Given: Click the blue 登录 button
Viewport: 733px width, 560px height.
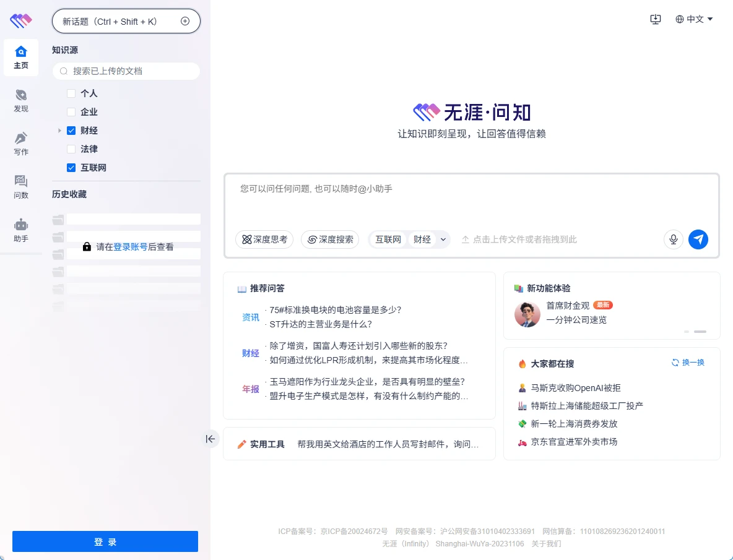Looking at the screenshot, I should 105,541.
